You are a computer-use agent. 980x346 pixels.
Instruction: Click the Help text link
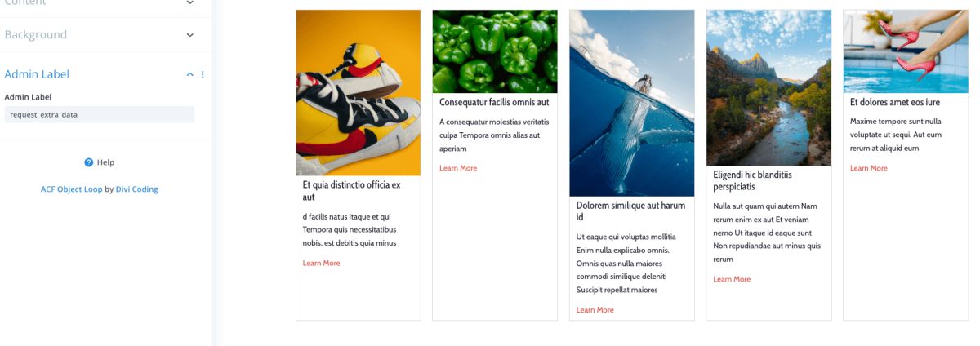[105, 162]
